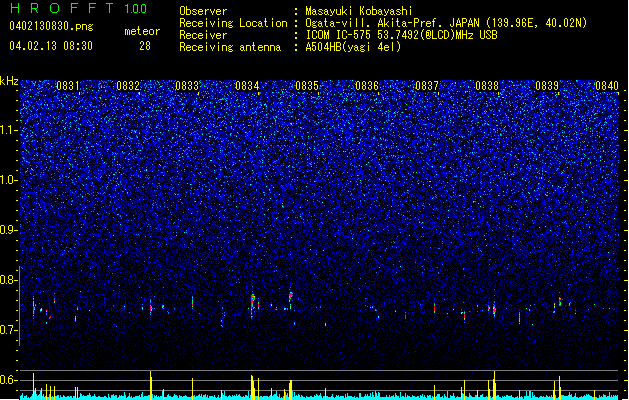Click the 0.9 kHz axis label

(9, 230)
